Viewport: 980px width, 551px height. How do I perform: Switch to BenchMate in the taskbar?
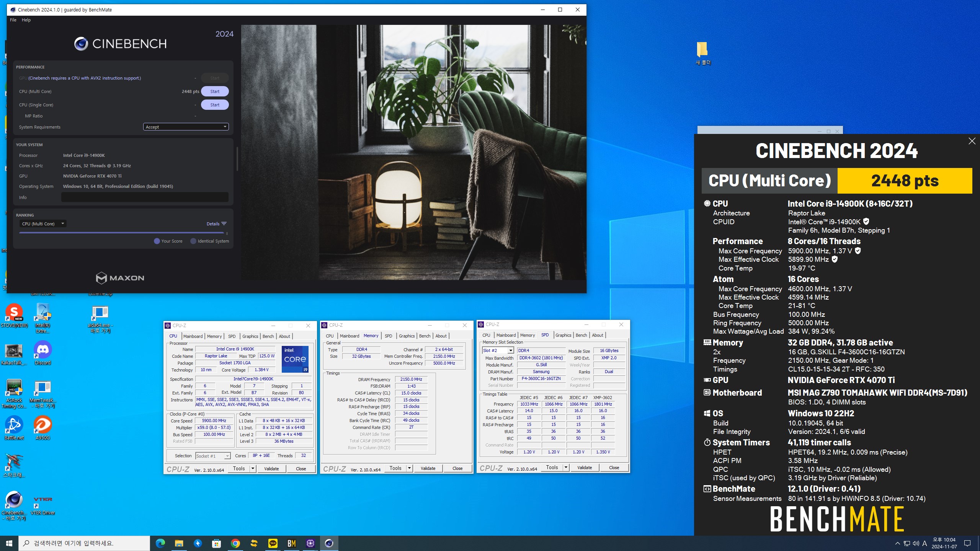[x=292, y=543]
